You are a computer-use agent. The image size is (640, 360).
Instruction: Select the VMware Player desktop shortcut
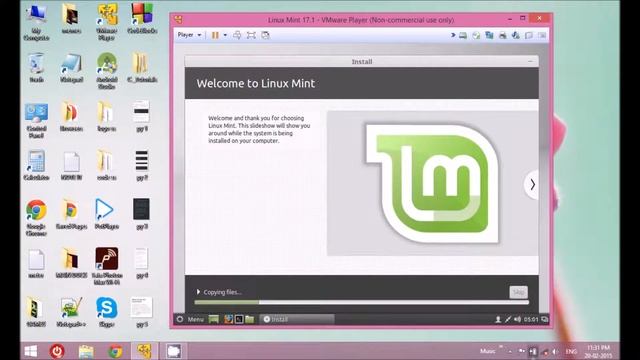pos(107,22)
